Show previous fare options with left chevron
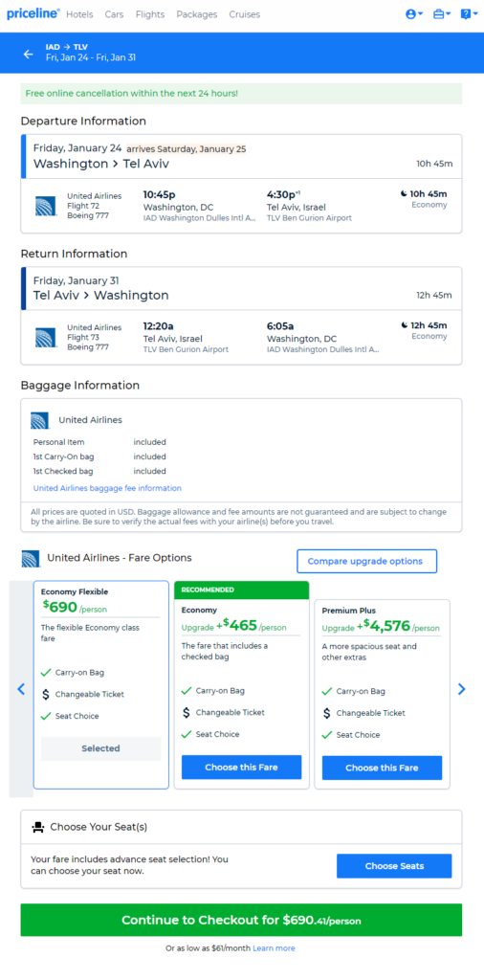Screen dimensions: 484x980 click(21, 689)
